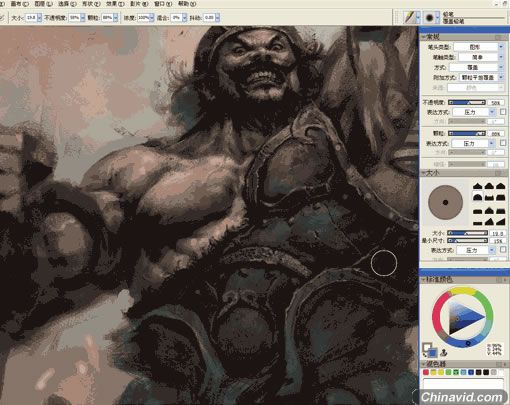Viewport: 510px width, 405px height.
Task: Open the 形状(P) shapes menu
Action: point(91,4)
